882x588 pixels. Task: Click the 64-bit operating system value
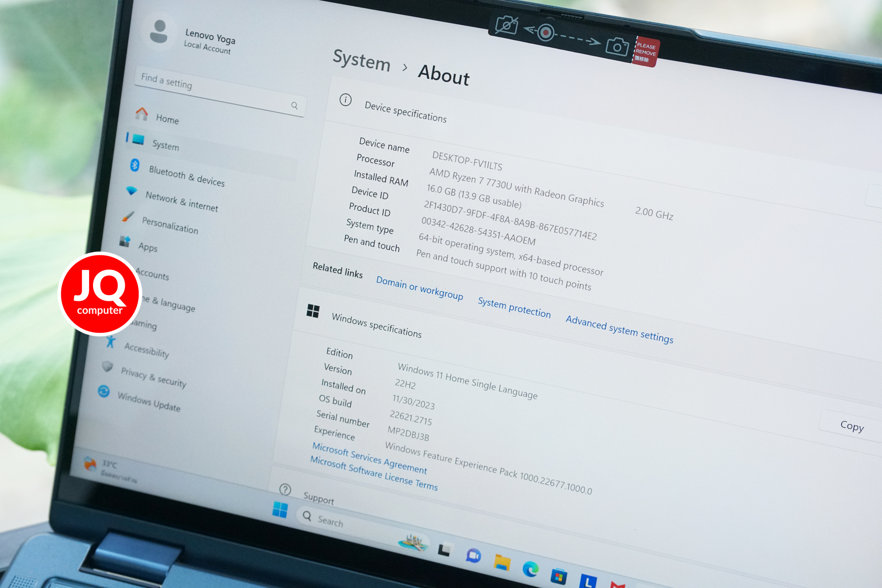coord(511,254)
